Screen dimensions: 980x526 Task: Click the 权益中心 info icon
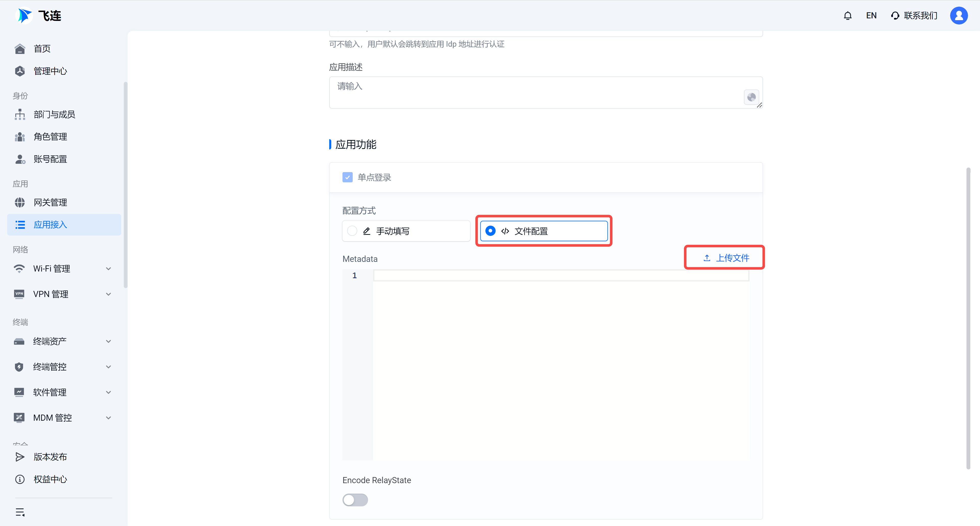tap(20, 479)
